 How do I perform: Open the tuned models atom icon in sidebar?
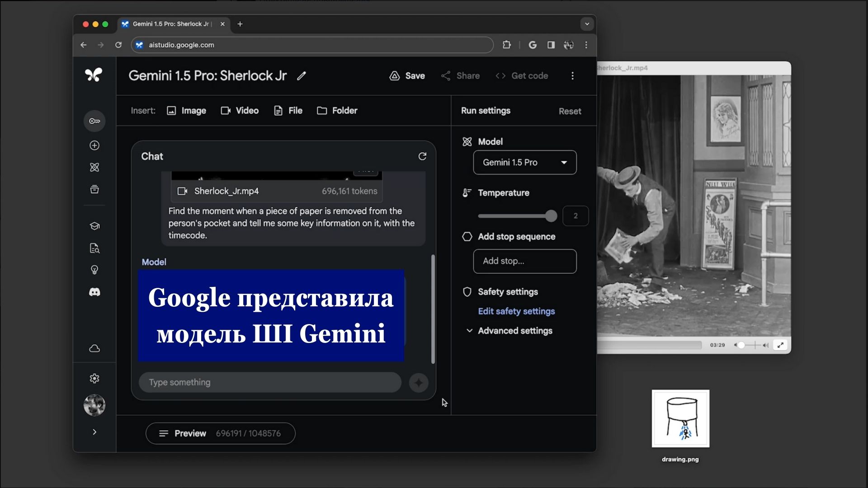click(x=94, y=167)
